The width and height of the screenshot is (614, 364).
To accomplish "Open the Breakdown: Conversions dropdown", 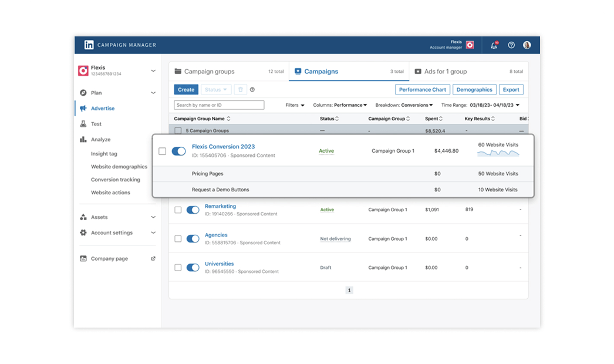I will click(x=406, y=105).
